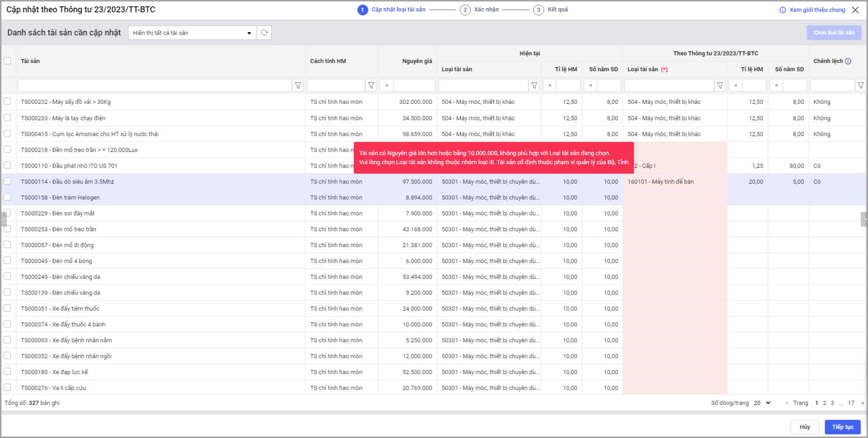The image size is (868, 438).
Task: Open filter icon for Tài sản column
Action: tap(298, 86)
